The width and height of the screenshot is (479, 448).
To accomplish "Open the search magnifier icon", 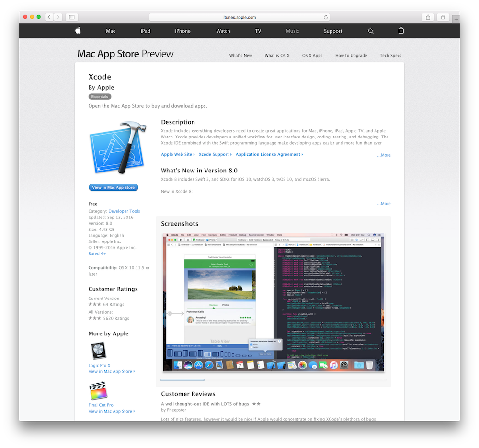I will (x=371, y=31).
